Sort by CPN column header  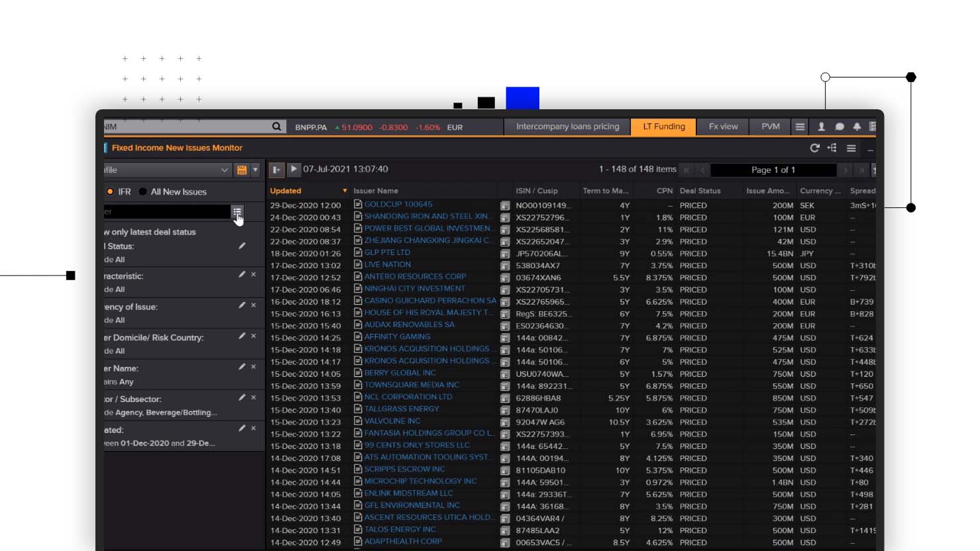(665, 191)
